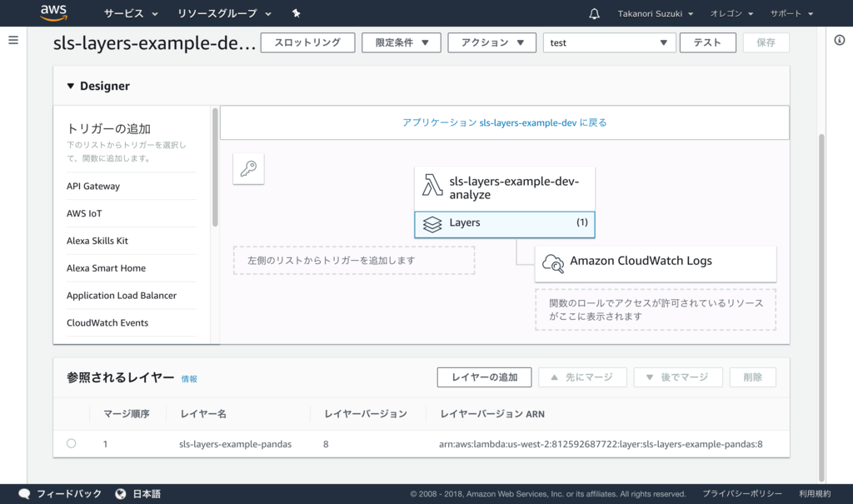Image resolution: width=853 pixels, height=504 pixels.
Task: Open the notifications bell
Action: 594,13
